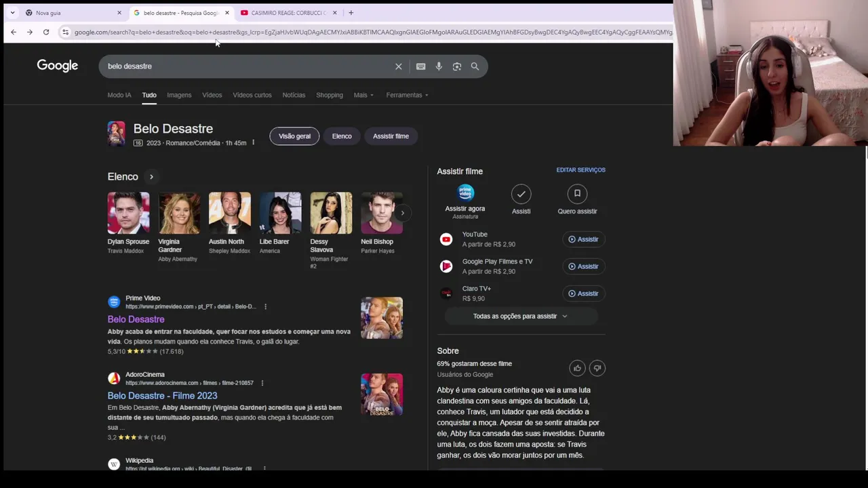Click the Google Play Filmes icon

[446, 266]
